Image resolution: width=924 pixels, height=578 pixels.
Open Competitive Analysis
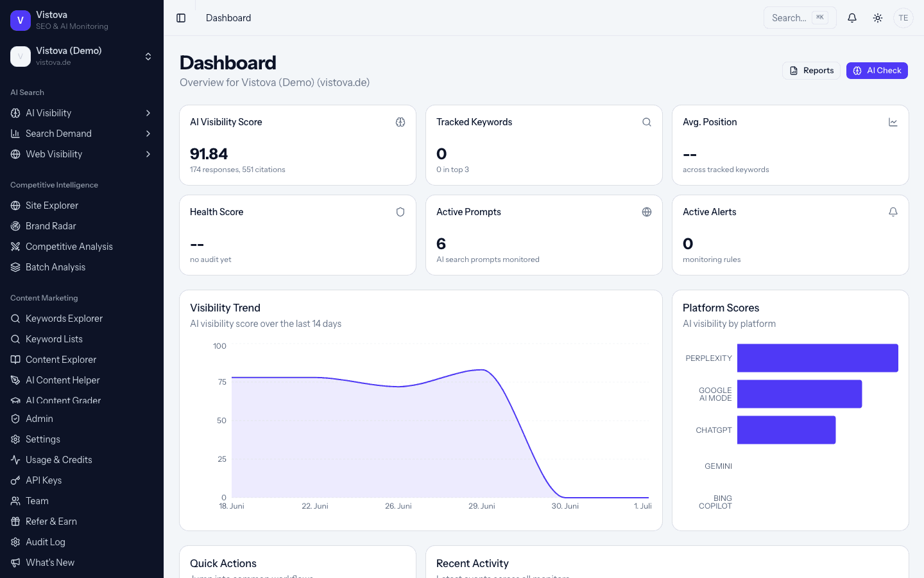coord(81,247)
